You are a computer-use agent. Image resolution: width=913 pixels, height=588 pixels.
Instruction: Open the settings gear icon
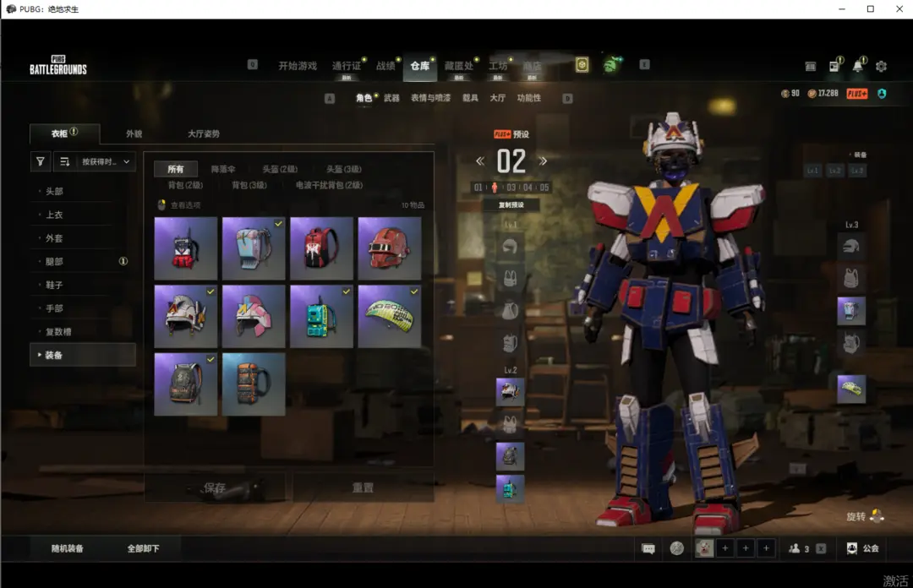(882, 67)
